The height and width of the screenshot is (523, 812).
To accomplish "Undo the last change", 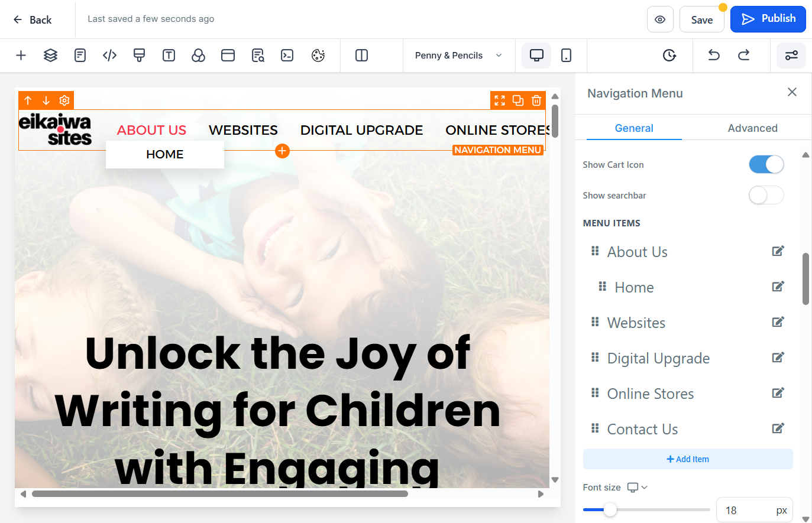I will (714, 56).
